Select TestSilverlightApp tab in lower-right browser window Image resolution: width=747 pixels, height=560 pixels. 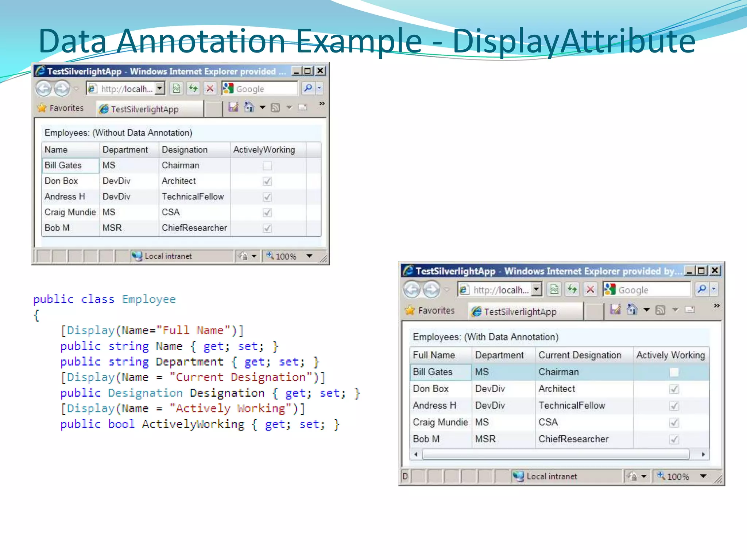526,311
